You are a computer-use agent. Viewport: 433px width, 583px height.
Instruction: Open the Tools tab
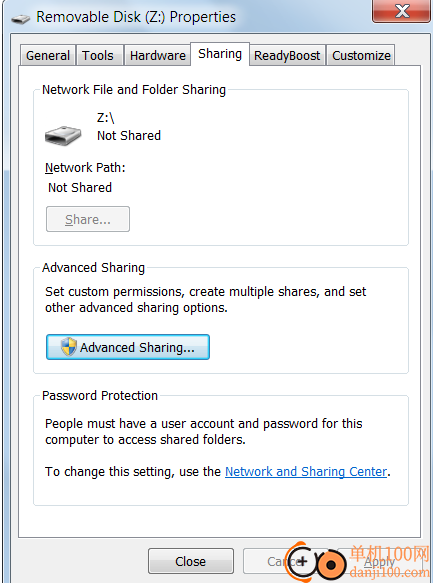click(100, 55)
